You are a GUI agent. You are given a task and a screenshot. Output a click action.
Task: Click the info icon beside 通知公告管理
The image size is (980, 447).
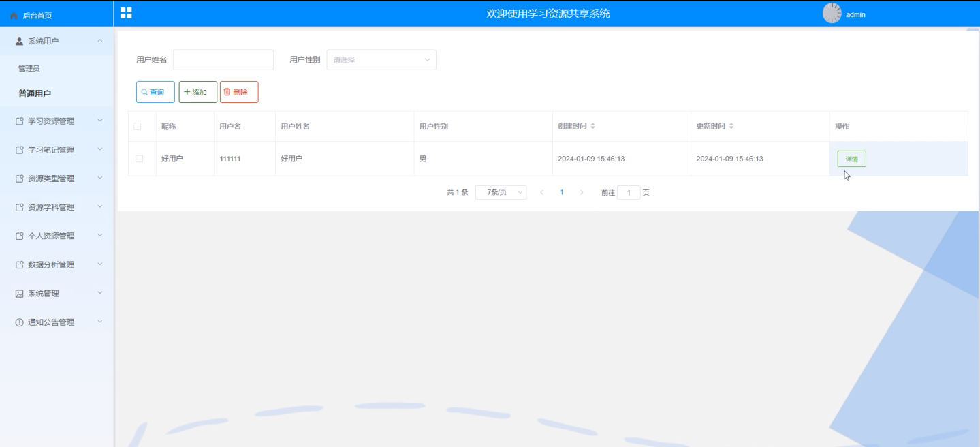click(20, 322)
